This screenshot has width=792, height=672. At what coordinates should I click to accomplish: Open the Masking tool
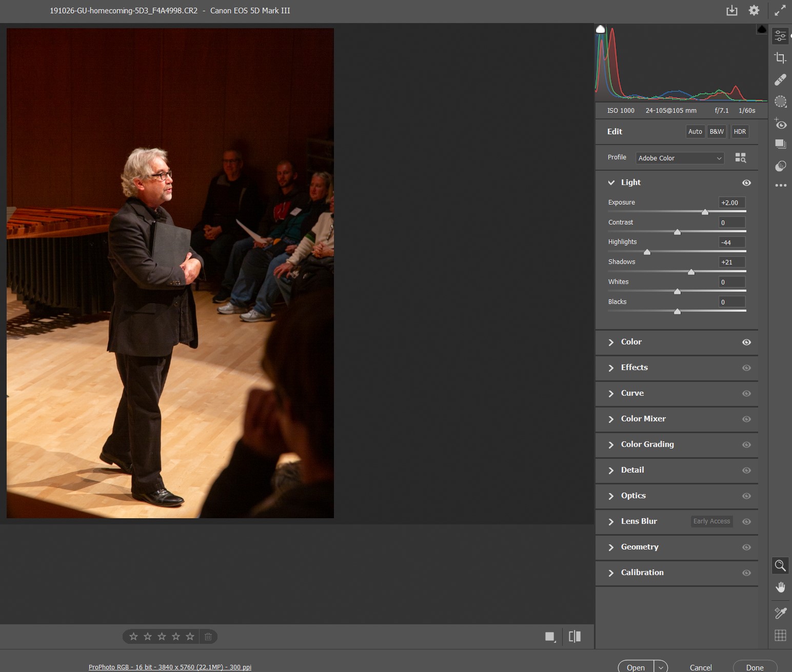780,101
